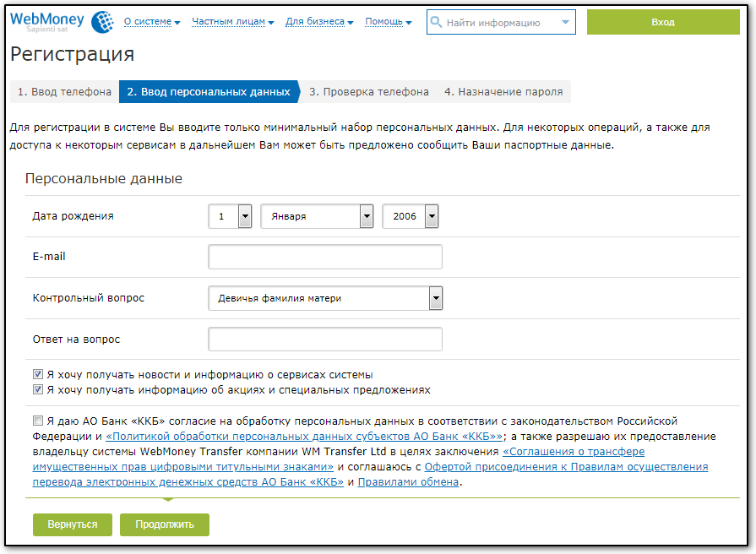Open the Офертой присоединения к Правилам link
756x554 pixels.
pyautogui.click(x=370, y=475)
